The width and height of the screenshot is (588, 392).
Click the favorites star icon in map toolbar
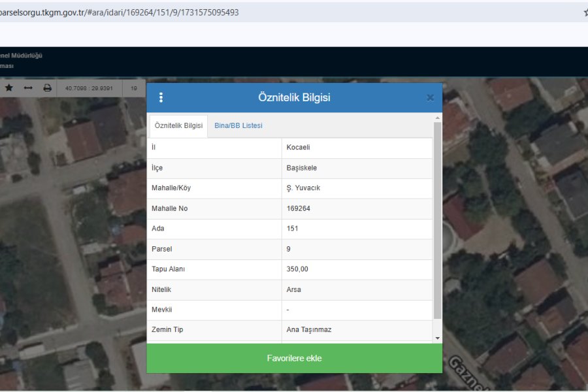9,88
